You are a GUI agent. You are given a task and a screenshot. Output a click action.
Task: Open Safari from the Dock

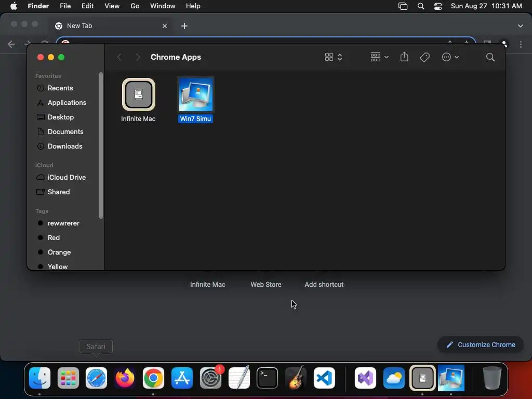96,378
